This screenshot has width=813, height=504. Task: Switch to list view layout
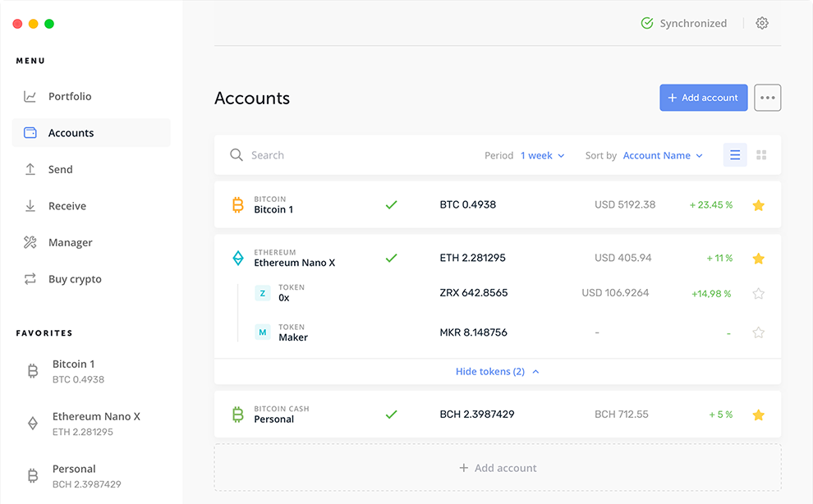click(x=735, y=155)
